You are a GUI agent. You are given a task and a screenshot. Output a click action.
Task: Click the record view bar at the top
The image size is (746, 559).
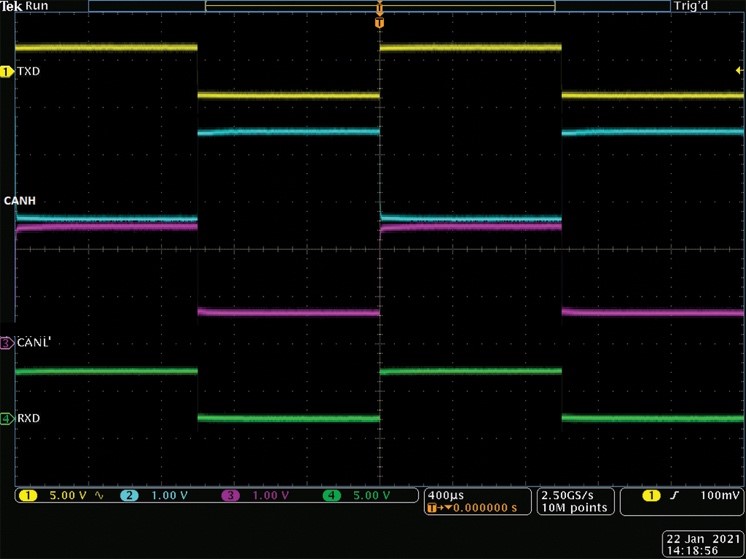click(x=379, y=6)
